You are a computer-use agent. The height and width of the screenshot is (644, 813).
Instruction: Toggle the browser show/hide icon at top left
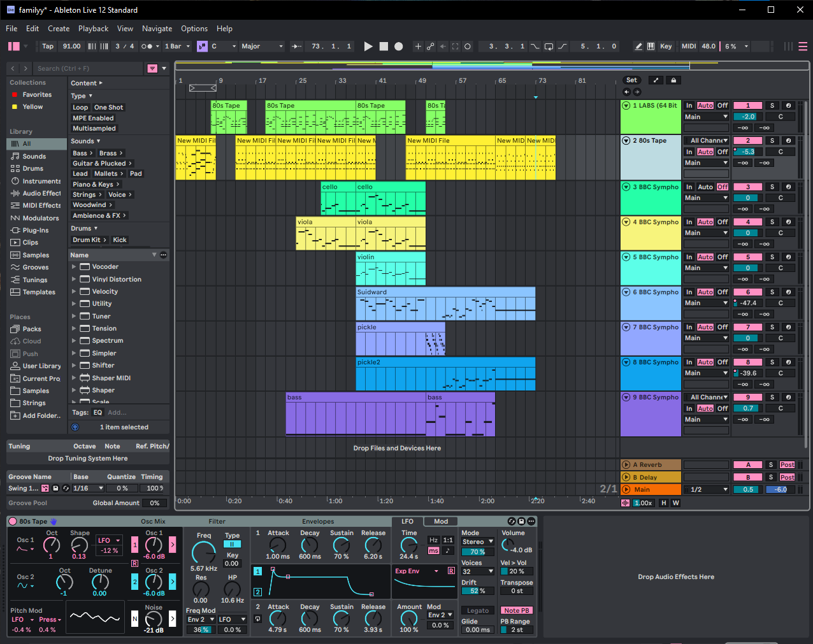(x=14, y=46)
